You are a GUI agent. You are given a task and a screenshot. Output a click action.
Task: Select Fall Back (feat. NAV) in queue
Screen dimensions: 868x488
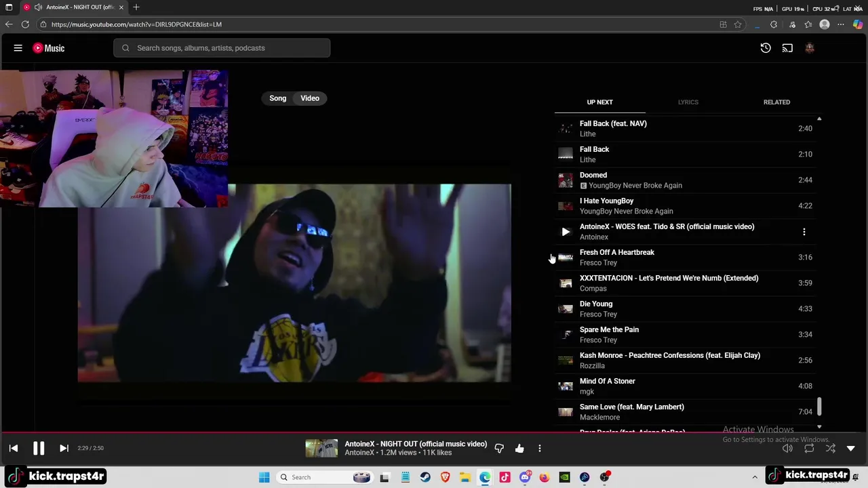tap(685, 128)
